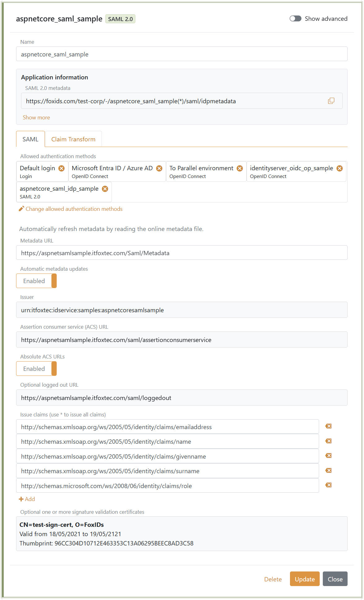364x600 pixels.
Task: Delete the emailaddress claim row
Action: click(x=329, y=426)
